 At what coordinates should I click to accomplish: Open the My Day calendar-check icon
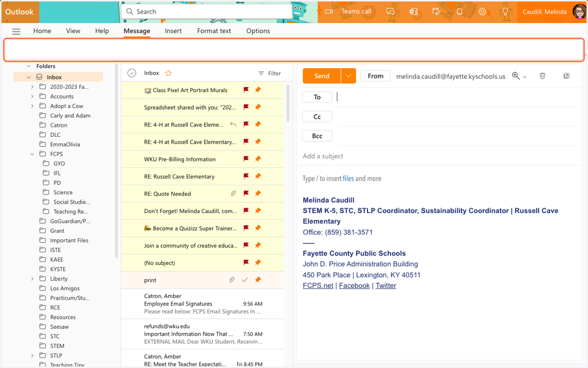437,11
